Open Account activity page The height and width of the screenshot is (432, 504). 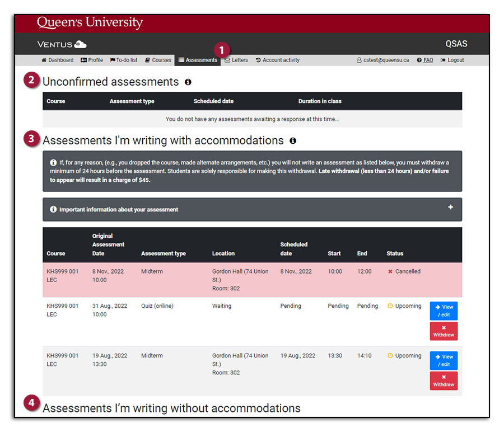[278, 60]
